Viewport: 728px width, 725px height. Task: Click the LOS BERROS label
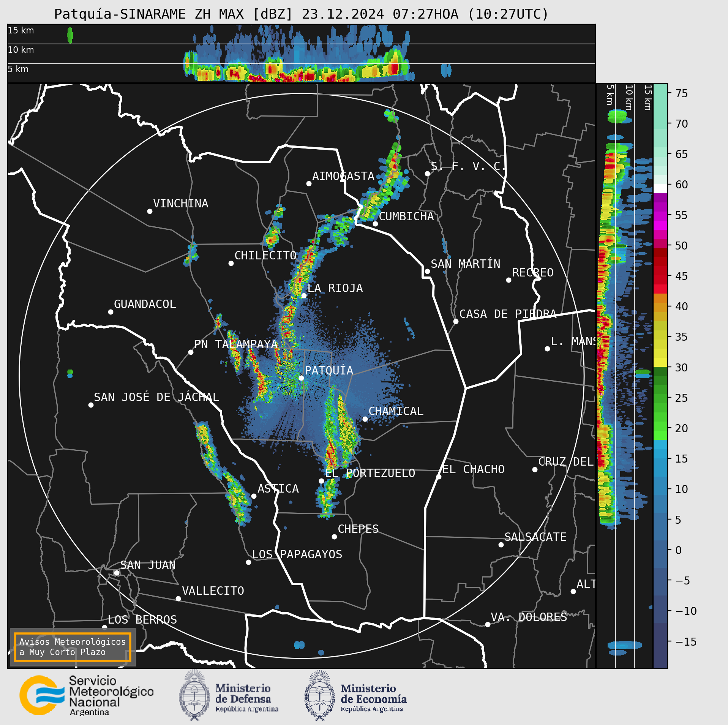tap(142, 620)
